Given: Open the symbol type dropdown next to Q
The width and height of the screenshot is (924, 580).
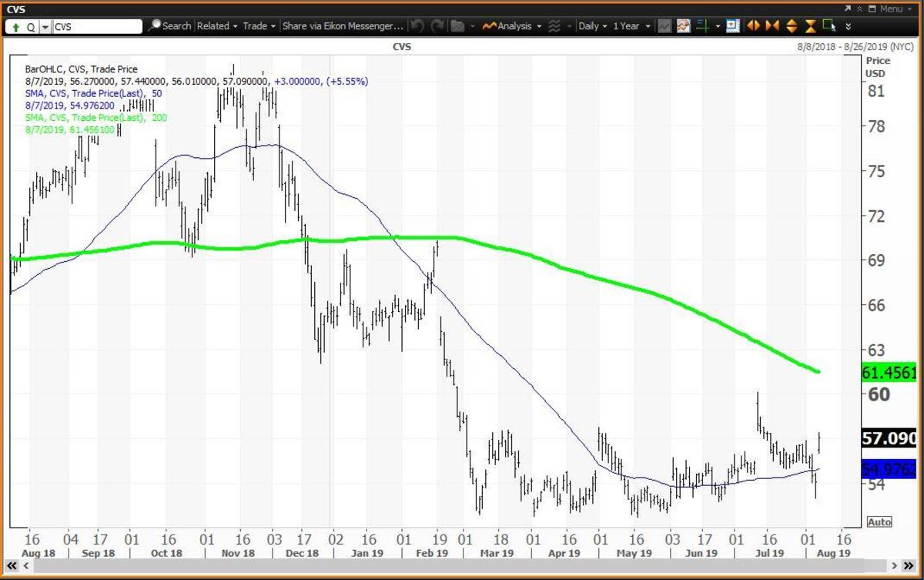Looking at the screenshot, I should pyautogui.click(x=45, y=26).
